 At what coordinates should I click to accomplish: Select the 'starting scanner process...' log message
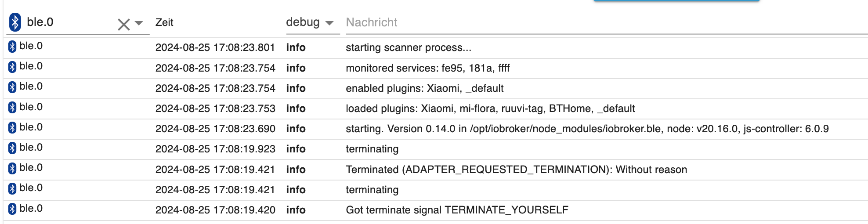[409, 47]
